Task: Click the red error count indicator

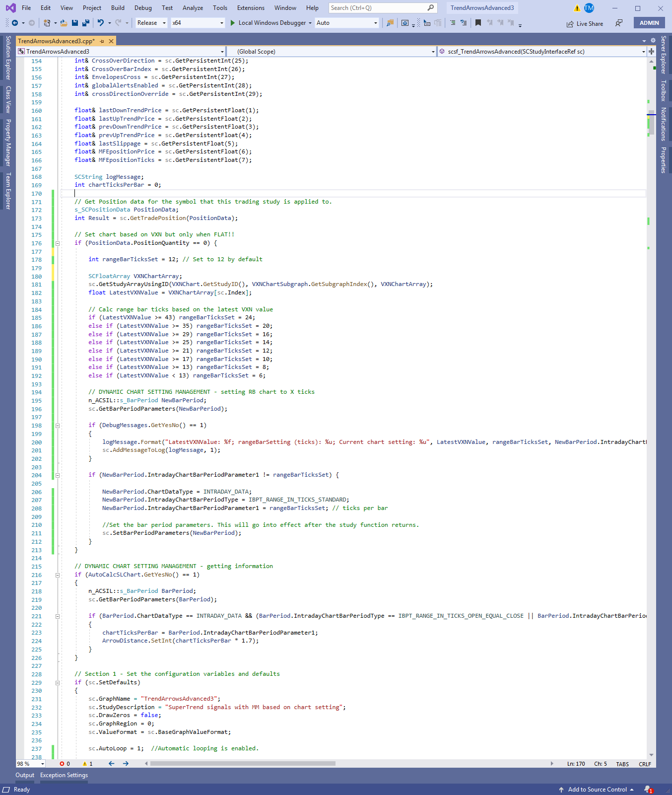Action: [65, 764]
